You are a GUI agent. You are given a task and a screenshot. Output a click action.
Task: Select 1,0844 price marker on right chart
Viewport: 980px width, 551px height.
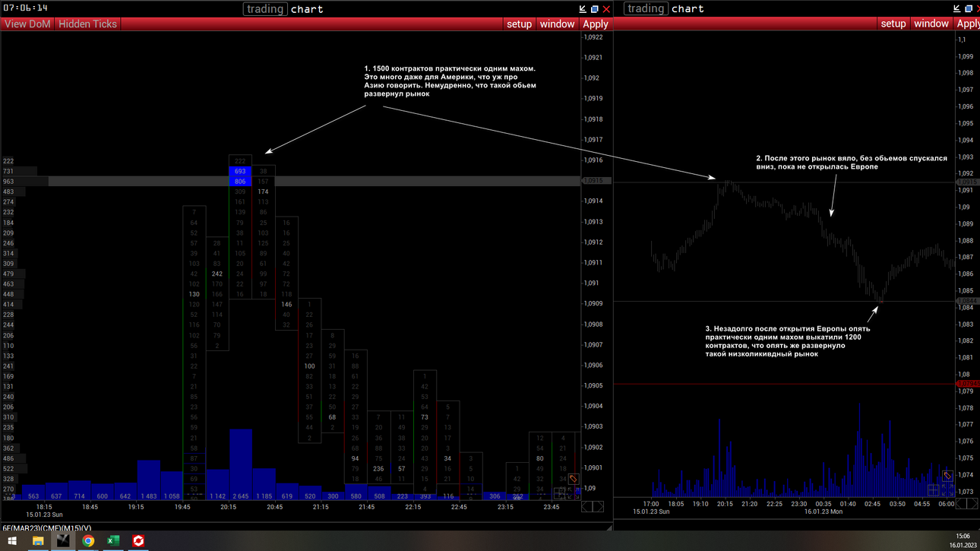click(x=967, y=302)
